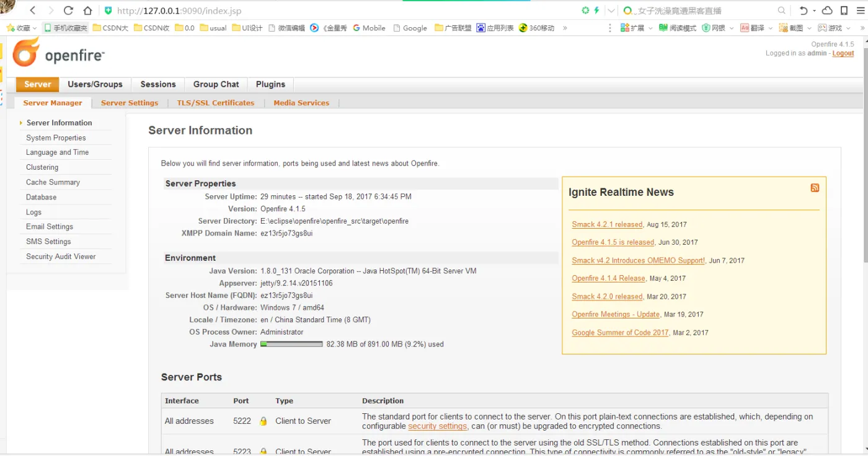The width and height of the screenshot is (868, 456).
Task: Open the 金星秀 bookmark
Action: (328, 28)
